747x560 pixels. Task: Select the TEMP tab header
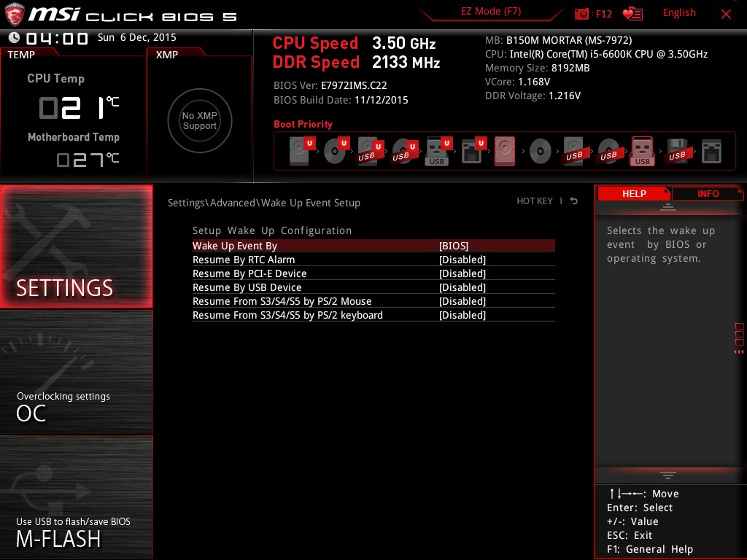click(21, 54)
